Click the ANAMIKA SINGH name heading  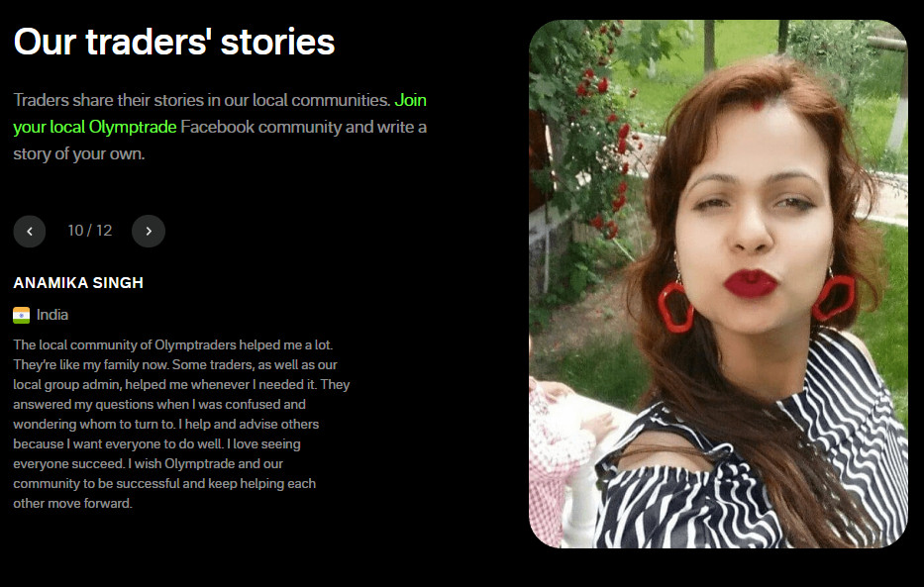78,282
